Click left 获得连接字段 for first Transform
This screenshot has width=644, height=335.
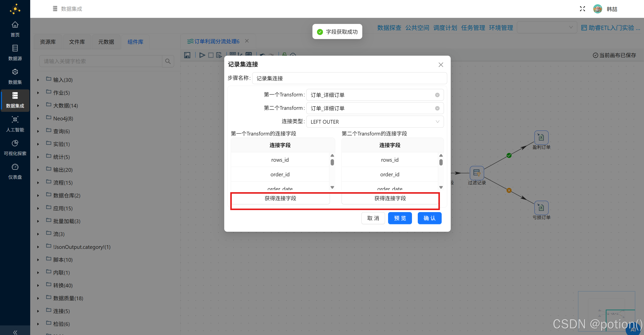(280, 198)
